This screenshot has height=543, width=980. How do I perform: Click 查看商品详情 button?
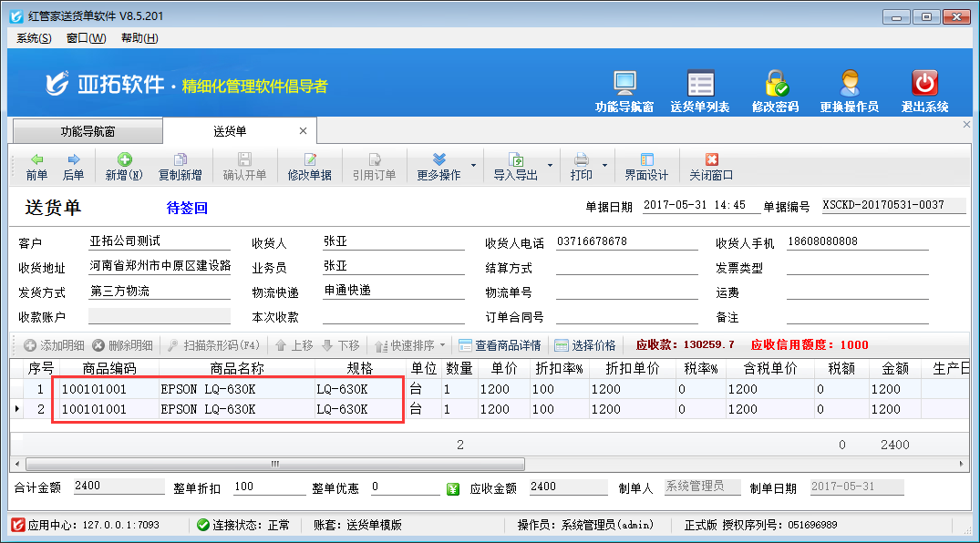(x=500, y=345)
